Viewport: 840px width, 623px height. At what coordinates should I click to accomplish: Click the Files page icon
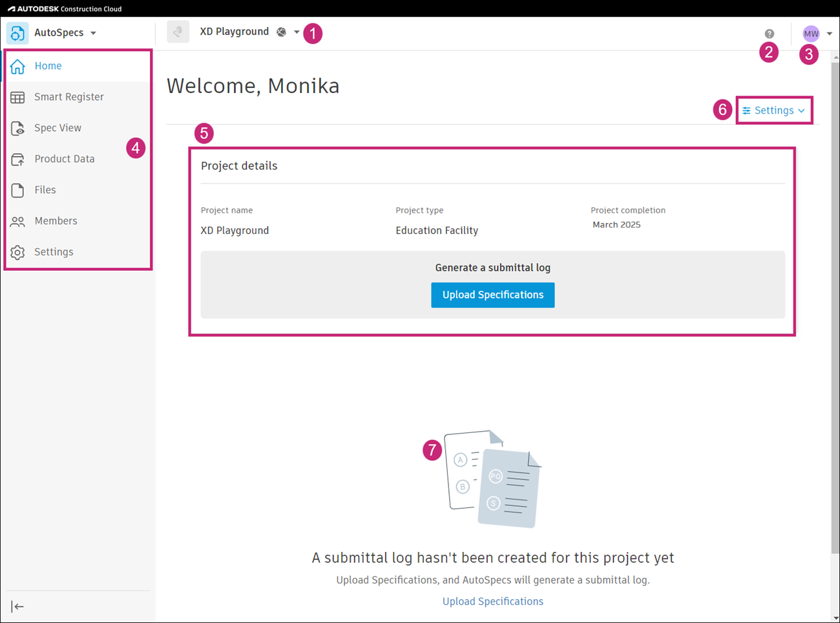(17, 190)
